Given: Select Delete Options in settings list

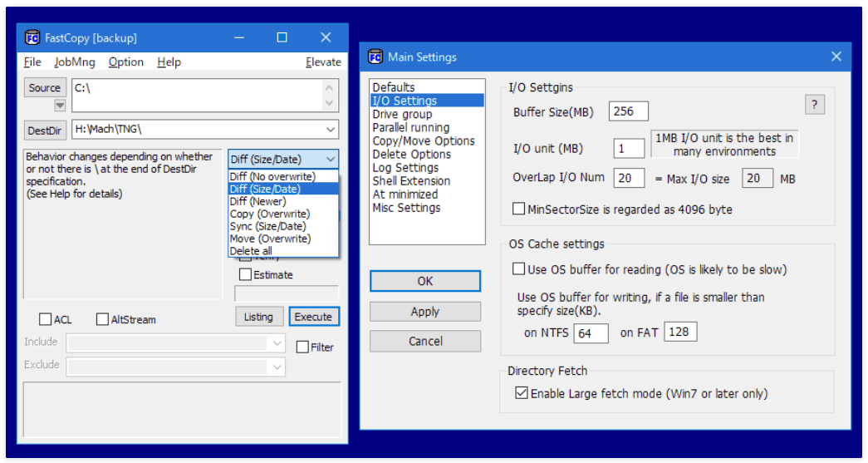Looking at the screenshot, I should click(428, 154).
